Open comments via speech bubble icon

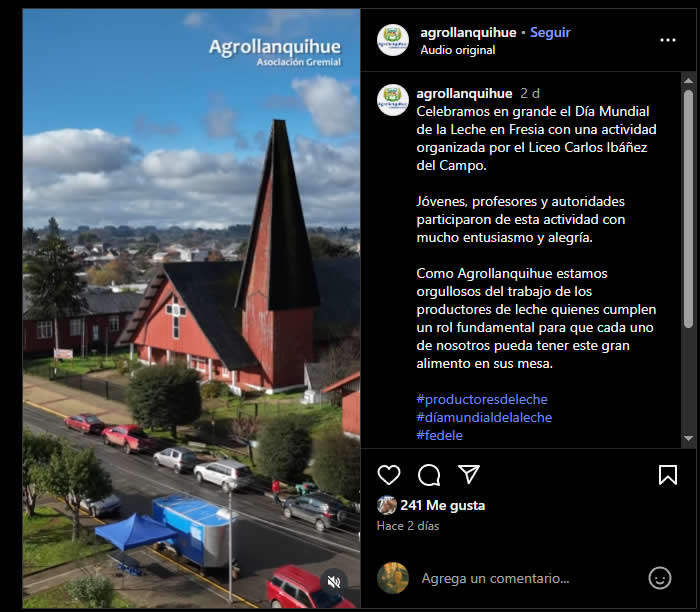pos(429,475)
